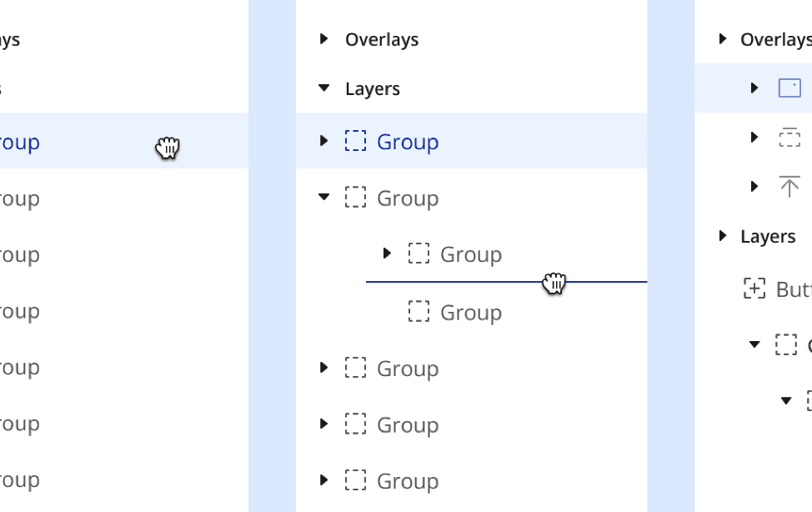This screenshot has width=812, height=512.
Task: Click the blue rectangle overlay icon
Action: [789, 88]
